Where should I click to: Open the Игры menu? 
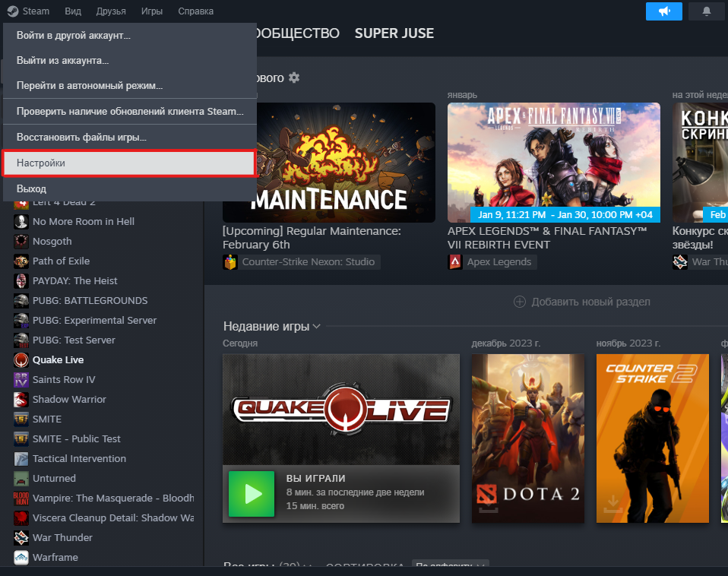152,11
